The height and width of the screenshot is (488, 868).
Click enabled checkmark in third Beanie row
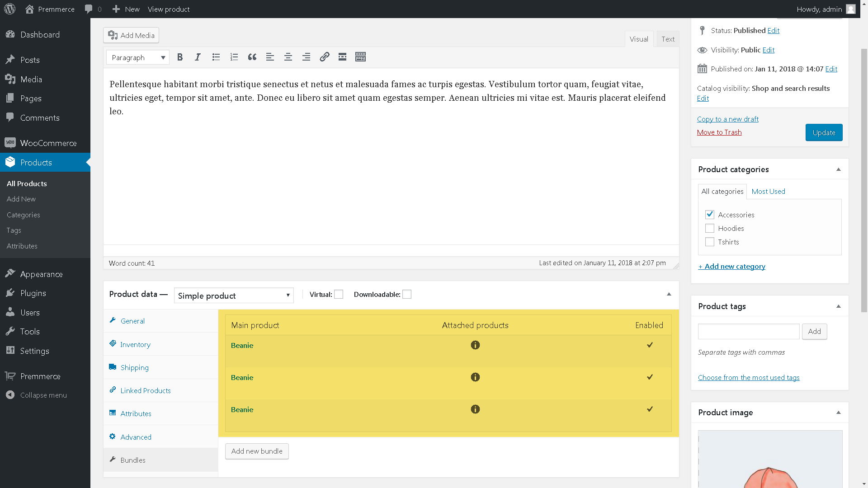650,409
